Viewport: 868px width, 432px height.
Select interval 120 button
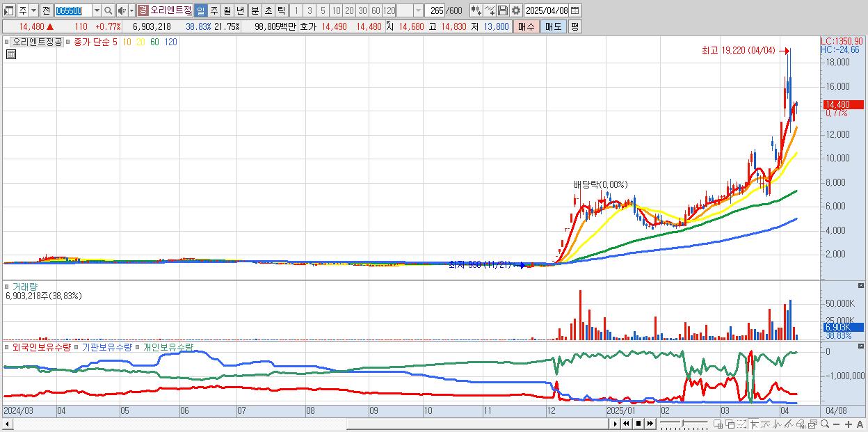coord(389,10)
